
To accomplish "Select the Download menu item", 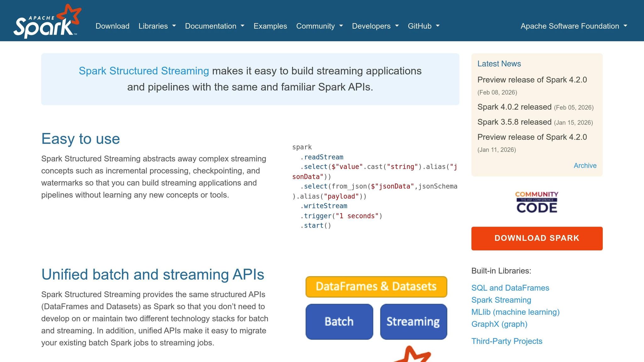I will click(112, 26).
